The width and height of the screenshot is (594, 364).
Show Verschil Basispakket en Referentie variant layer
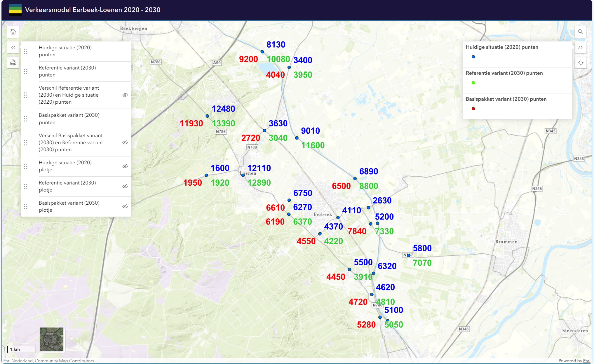click(x=125, y=142)
